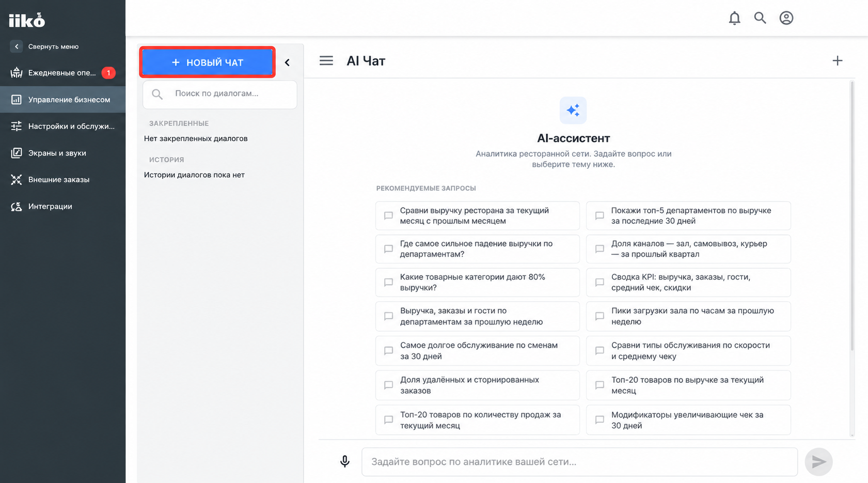
Task: Start a new chat with Новый чат
Action: pyautogui.click(x=207, y=63)
